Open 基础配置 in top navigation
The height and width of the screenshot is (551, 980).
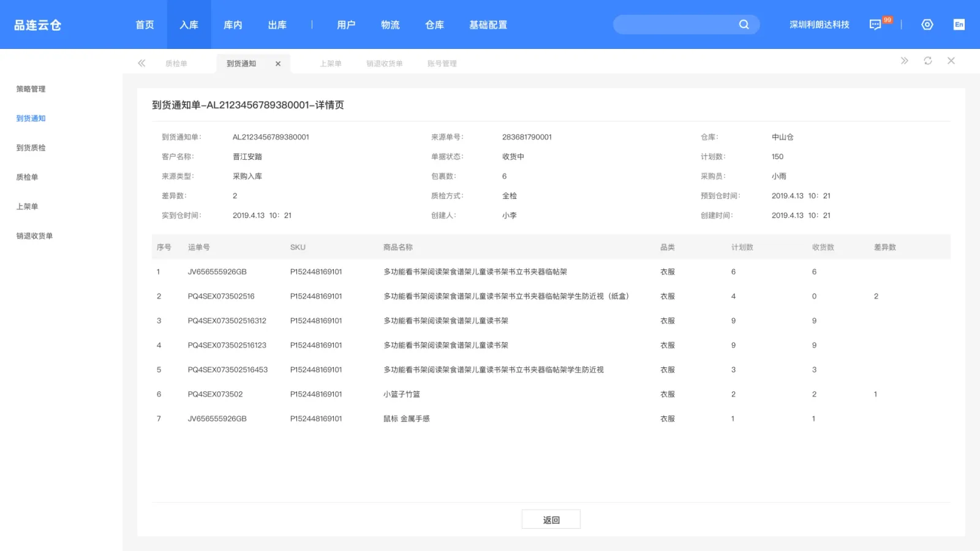click(488, 24)
